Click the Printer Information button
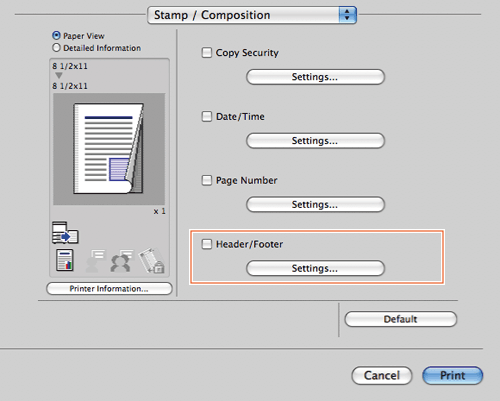The height and width of the screenshot is (401, 500). [109, 289]
